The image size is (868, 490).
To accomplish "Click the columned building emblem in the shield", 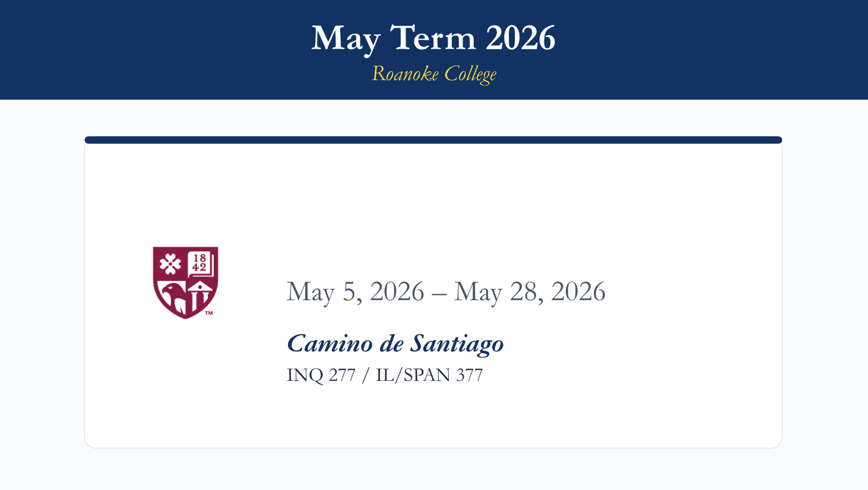I will coord(200,297).
